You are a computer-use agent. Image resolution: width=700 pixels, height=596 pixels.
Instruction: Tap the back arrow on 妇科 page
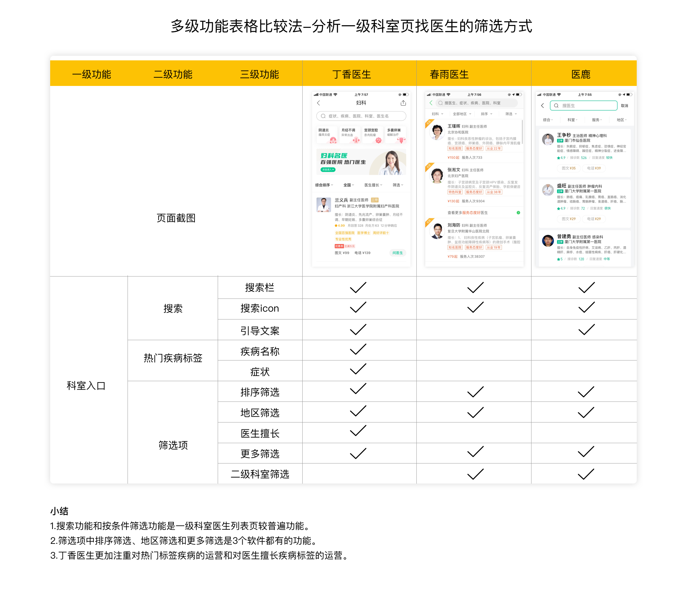click(318, 103)
